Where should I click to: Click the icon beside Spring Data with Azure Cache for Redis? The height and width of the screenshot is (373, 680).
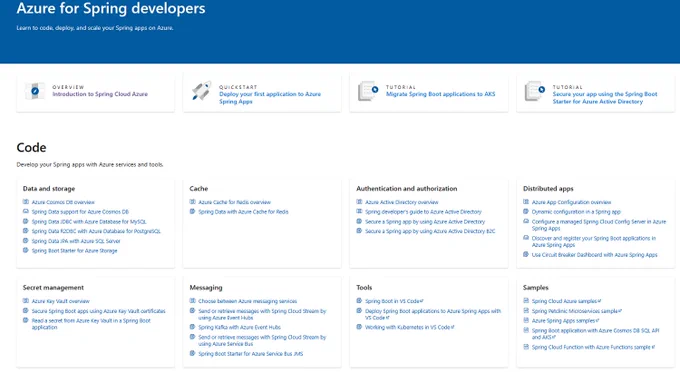[193, 212]
